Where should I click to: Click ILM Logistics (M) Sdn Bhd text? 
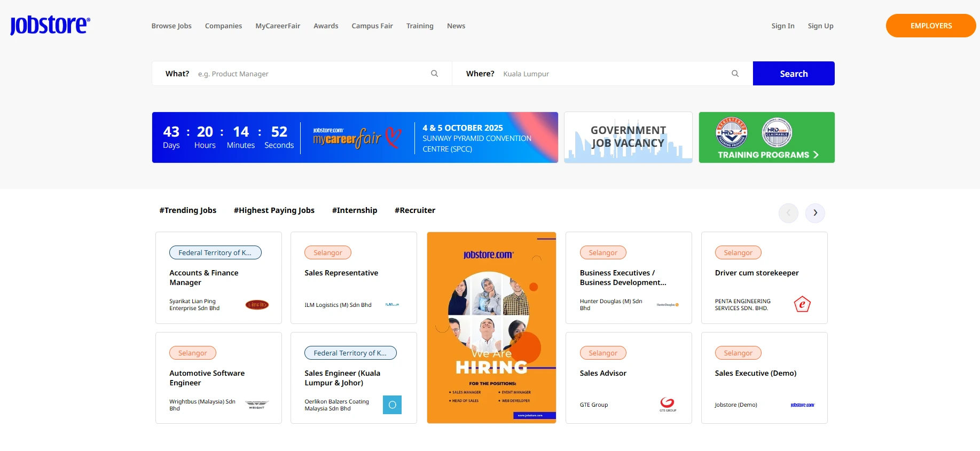pos(338,305)
